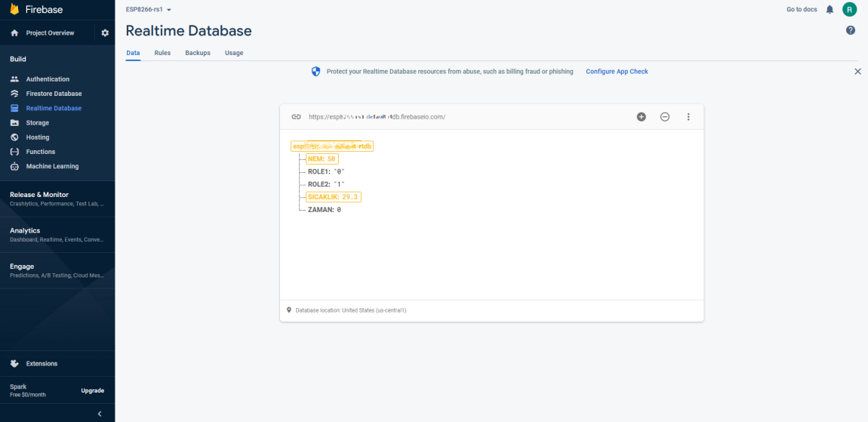Open Hosting in the sidebar

(38, 137)
